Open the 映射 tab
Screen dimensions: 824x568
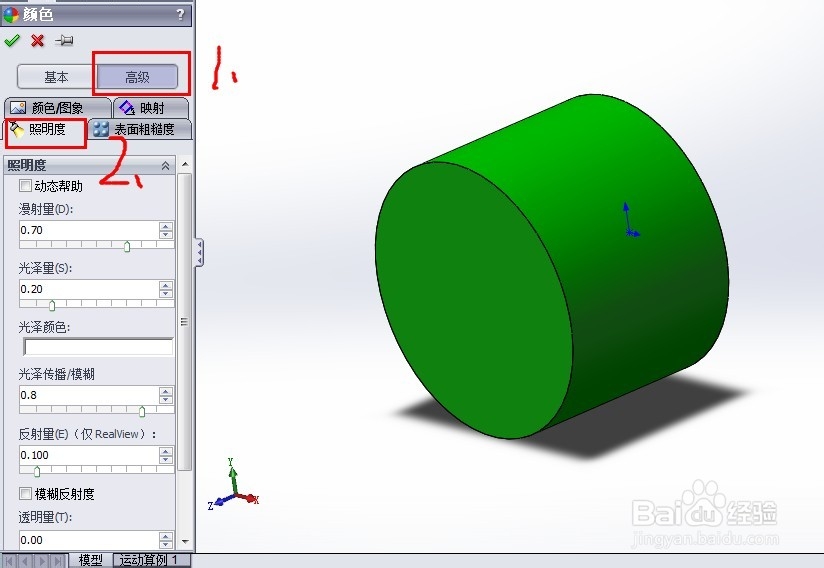coord(151,108)
